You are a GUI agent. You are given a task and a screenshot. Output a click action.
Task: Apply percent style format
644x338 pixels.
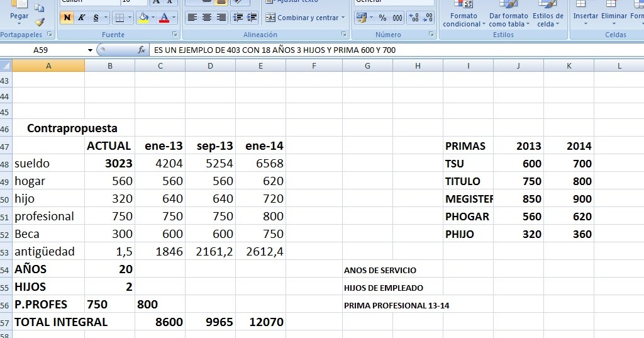(382, 18)
